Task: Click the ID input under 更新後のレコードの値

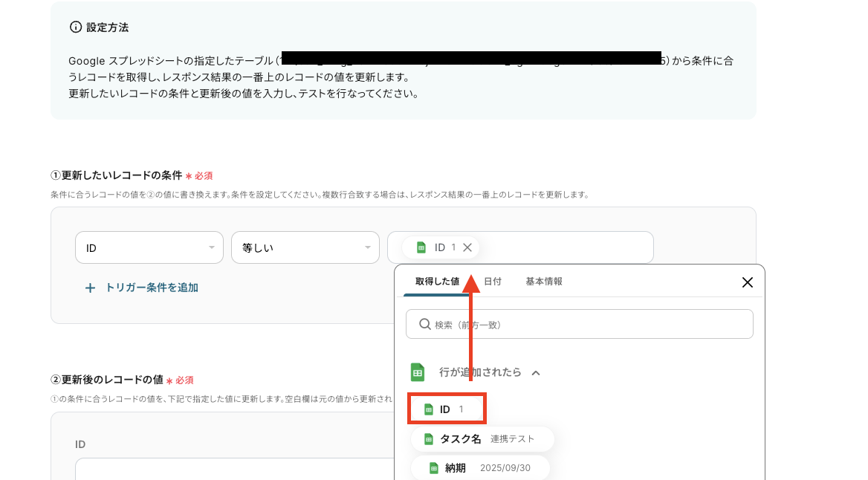Action: (235, 468)
